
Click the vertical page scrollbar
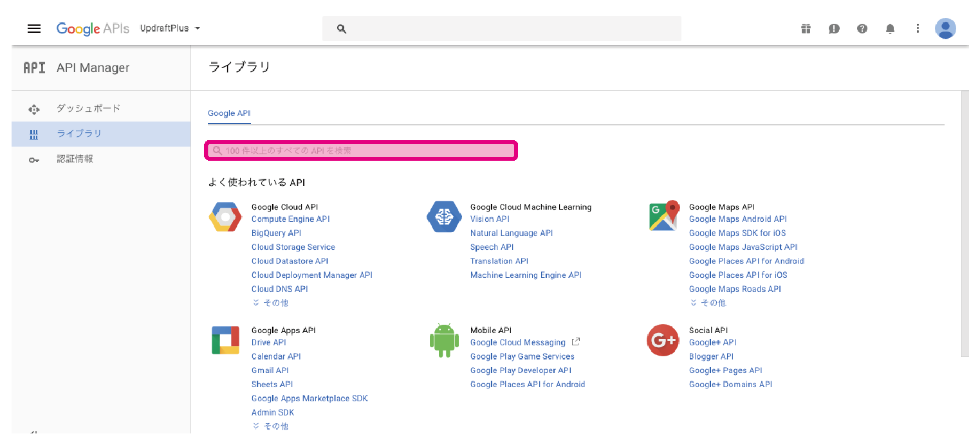point(965,224)
